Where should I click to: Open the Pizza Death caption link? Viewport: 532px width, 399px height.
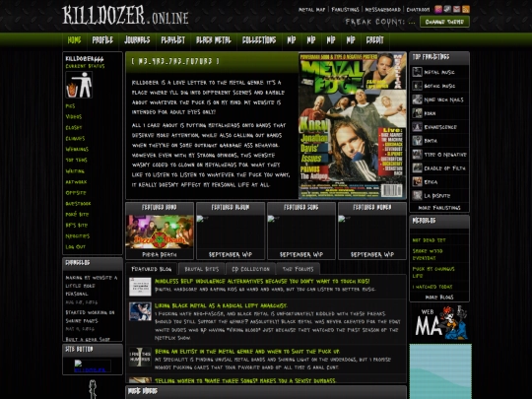point(160,254)
